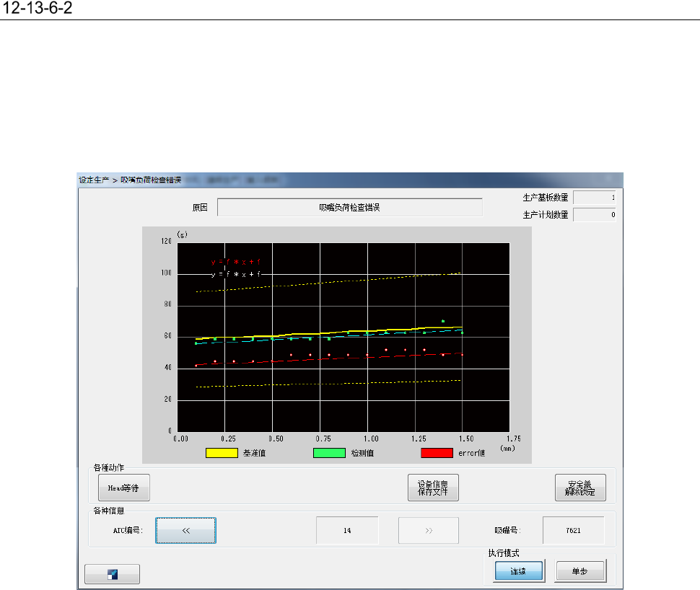Click the outlier green data point near 1.40
700x590 pixels.
(x=443, y=321)
